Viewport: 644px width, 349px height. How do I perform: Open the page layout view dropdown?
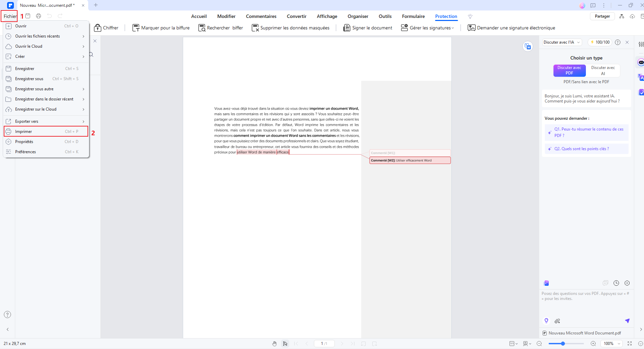[527, 344]
